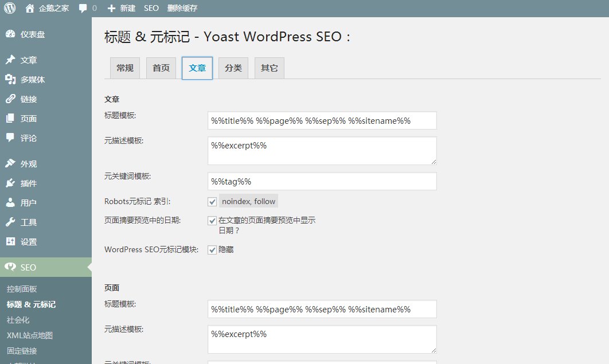Click the 外观 paintbrush icon
Viewport: 609px width, 364px height.
[x=10, y=163]
